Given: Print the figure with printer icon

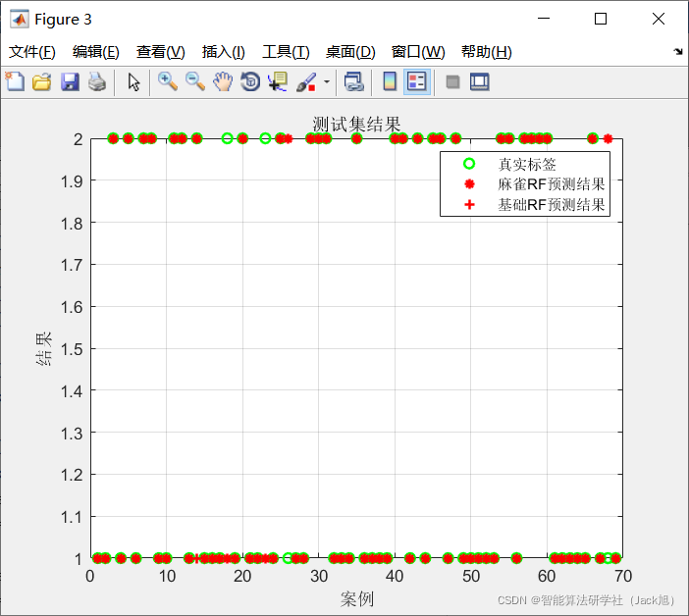Looking at the screenshot, I should tap(96, 81).
